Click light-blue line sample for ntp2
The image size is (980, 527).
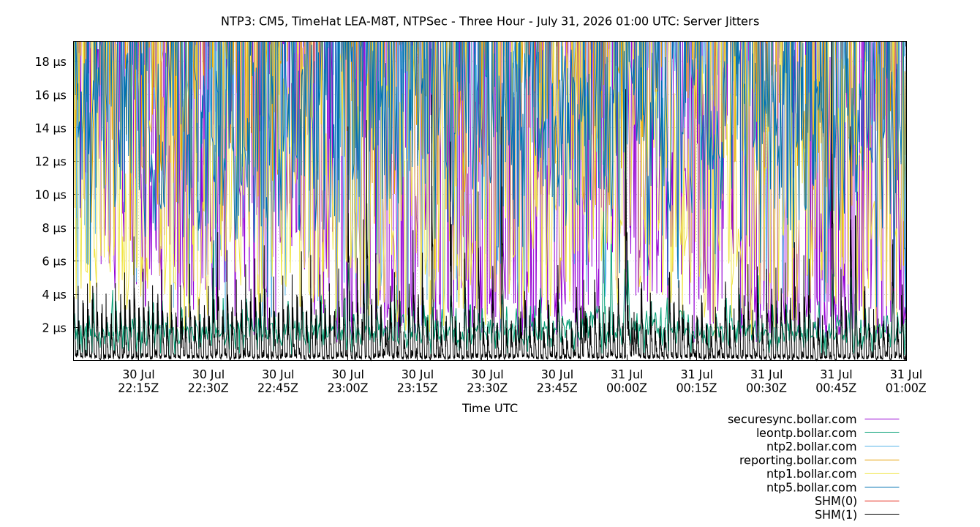pyautogui.click(x=882, y=446)
